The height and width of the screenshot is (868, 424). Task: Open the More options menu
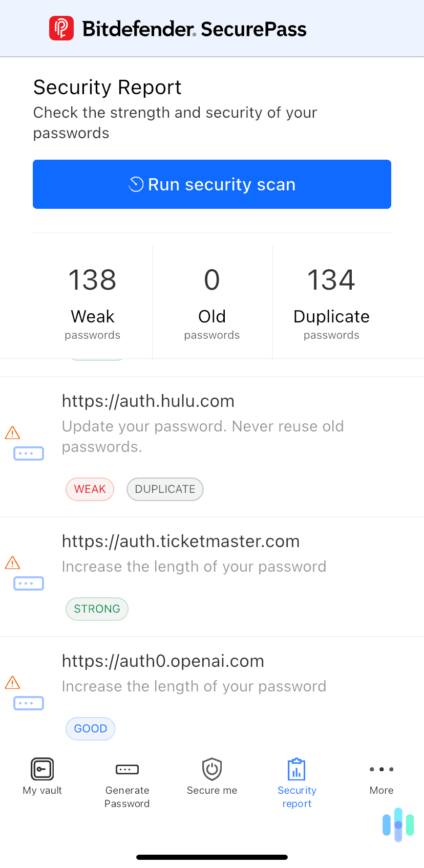pos(381,777)
